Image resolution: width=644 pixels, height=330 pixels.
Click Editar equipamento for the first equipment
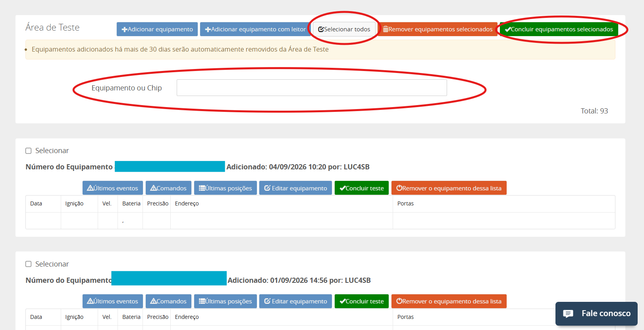295,188
